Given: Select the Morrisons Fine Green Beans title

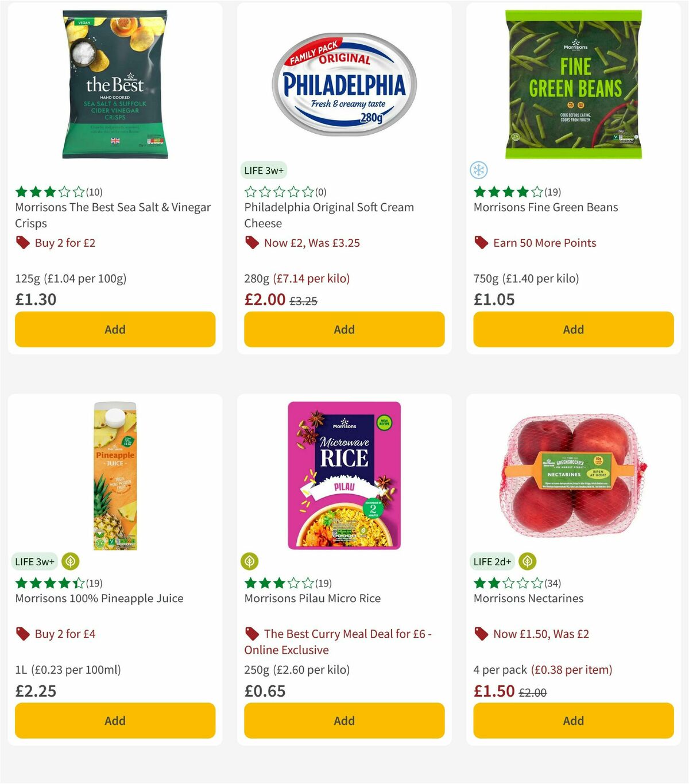Looking at the screenshot, I should [x=545, y=207].
